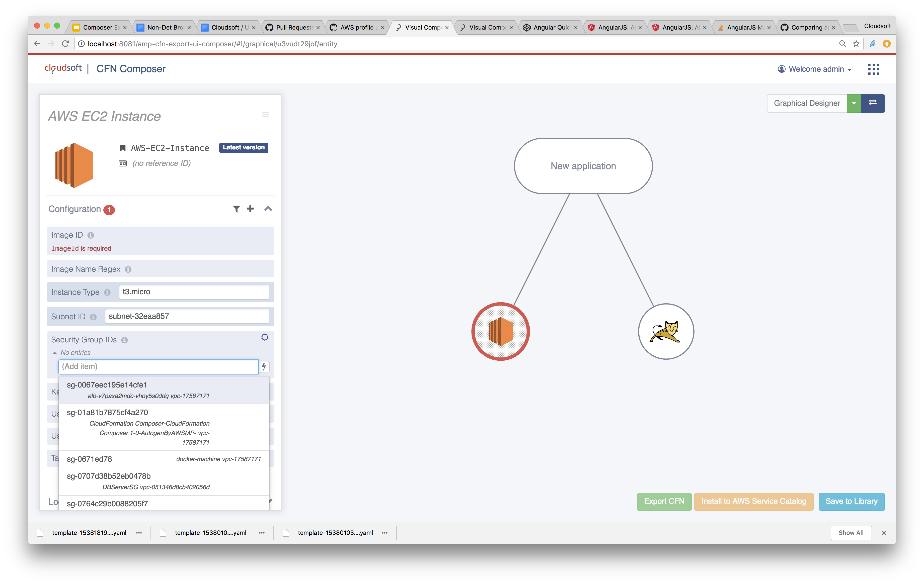Viewport: 924px width, 584px height.
Task: Click the Instance Type input field
Action: click(x=194, y=292)
